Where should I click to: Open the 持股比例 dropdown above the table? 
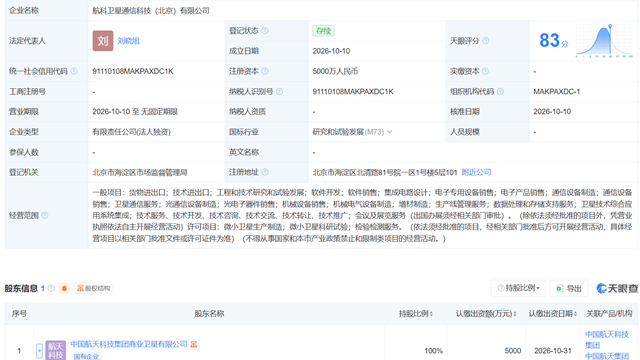point(518,288)
